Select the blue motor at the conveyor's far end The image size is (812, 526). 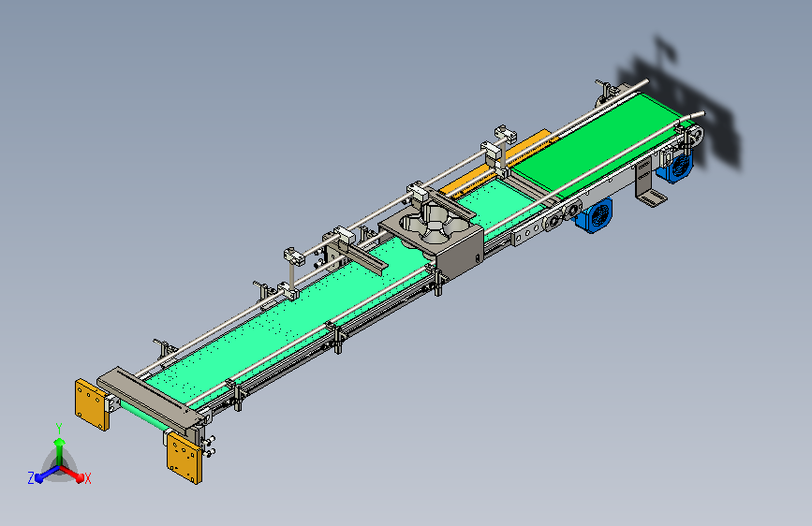674,165
